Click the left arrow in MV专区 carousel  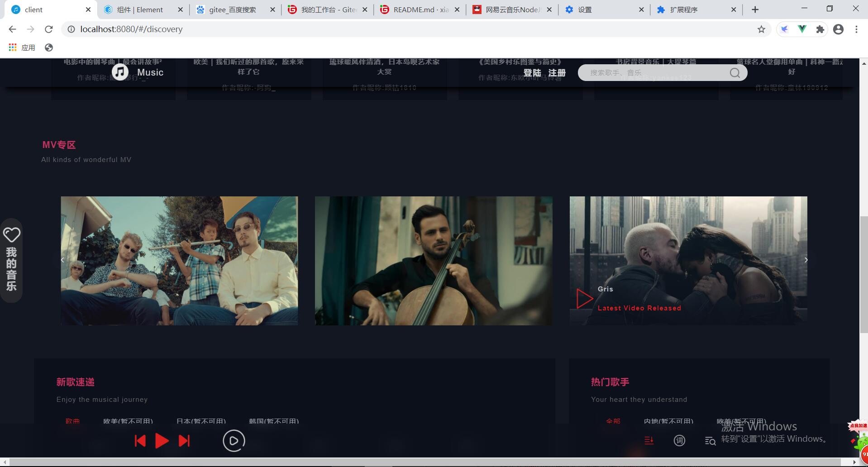(x=62, y=260)
